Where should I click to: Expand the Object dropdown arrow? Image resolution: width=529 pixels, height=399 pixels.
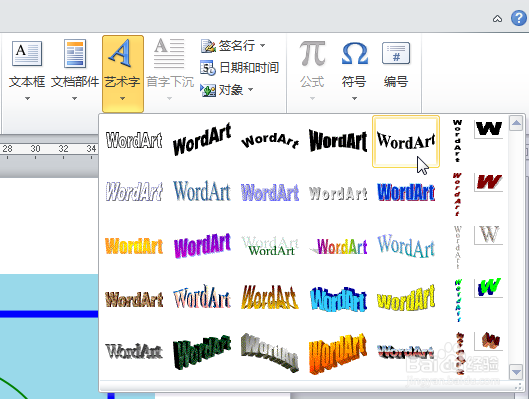[x=250, y=90]
